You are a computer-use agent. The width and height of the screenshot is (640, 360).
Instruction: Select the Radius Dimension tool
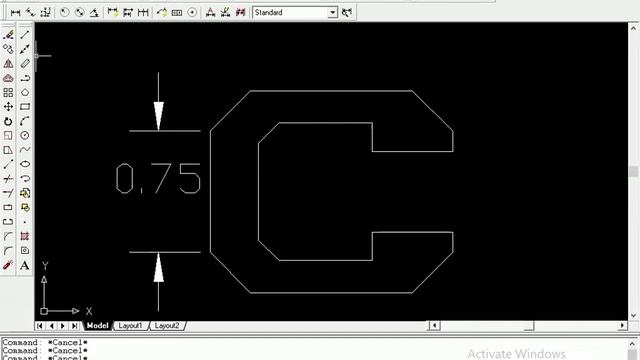pyautogui.click(x=64, y=13)
